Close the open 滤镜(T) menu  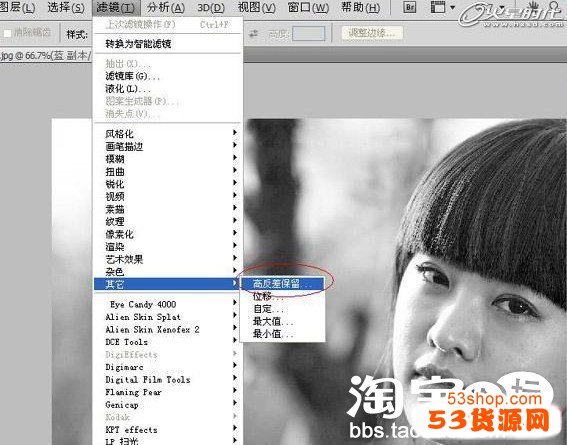click(115, 7)
